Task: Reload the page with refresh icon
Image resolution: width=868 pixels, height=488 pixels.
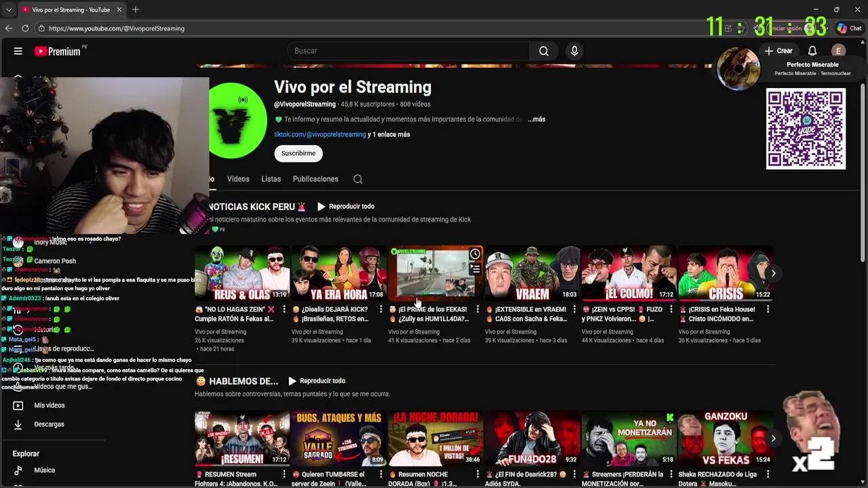Action: pos(25,28)
